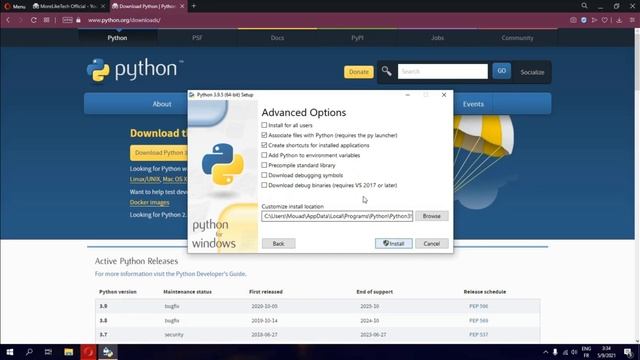Open Easy Setup settings icon
This screenshot has height=360, width=640.
pyautogui.click(x=632, y=20)
